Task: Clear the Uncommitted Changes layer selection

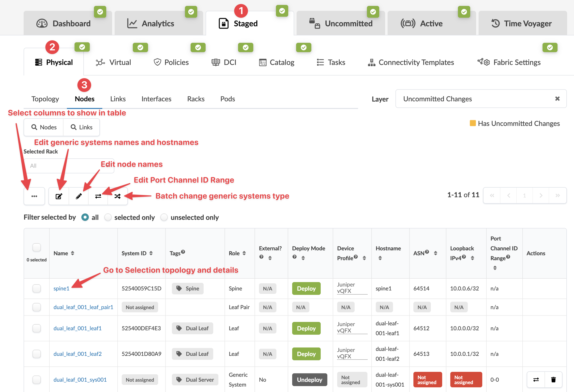Action: coord(557,99)
